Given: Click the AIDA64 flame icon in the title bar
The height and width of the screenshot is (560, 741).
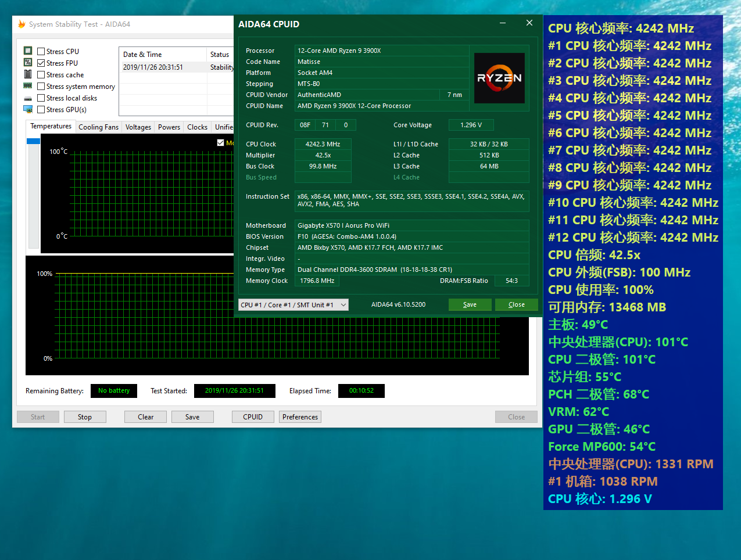Looking at the screenshot, I should pyautogui.click(x=23, y=24).
